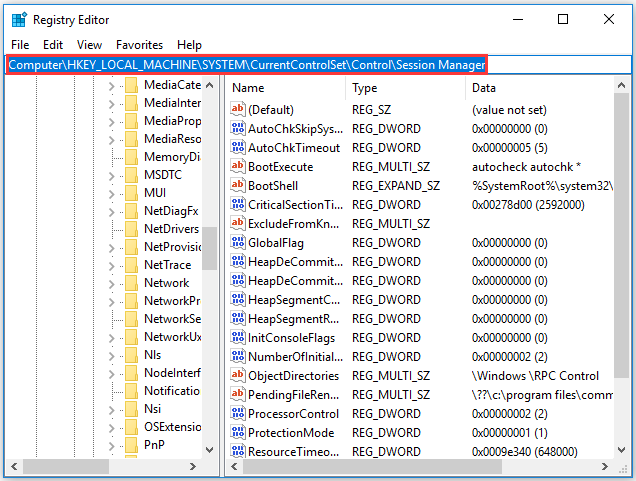Open the Help menu
636x481 pixels.
coord(189,45)
